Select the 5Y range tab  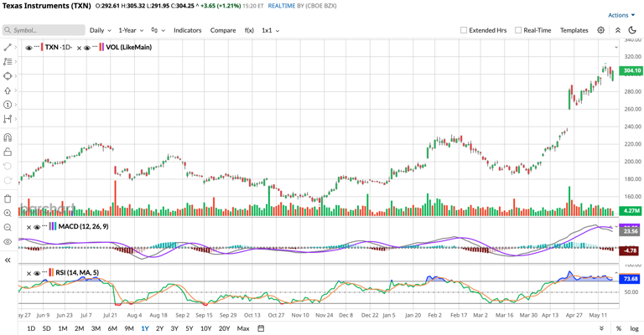(x=189, y=328)
